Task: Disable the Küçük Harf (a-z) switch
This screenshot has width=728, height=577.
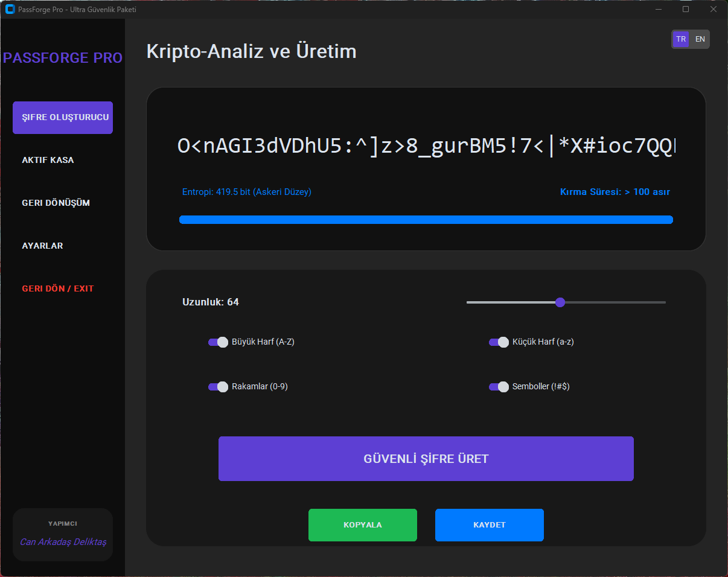Action: tap(499, 342)
